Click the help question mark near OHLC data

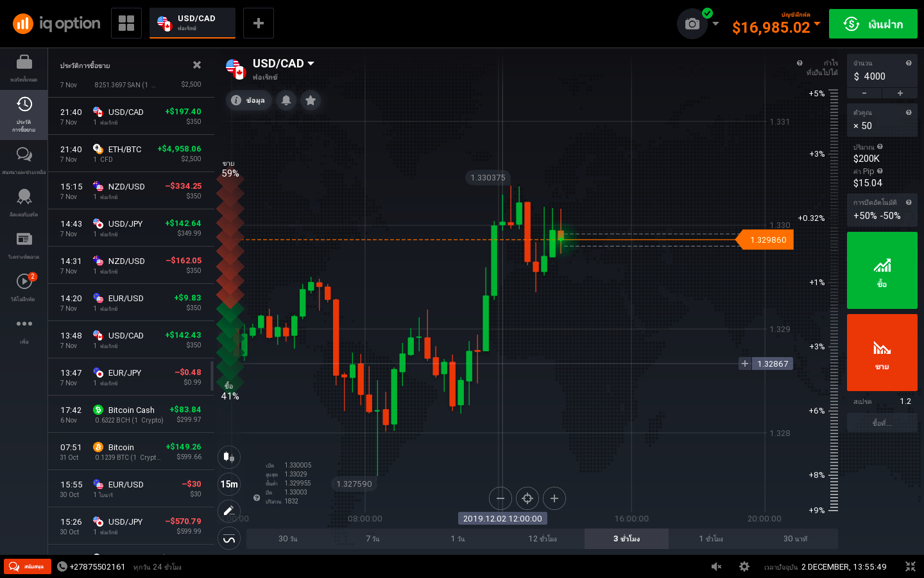click(257, 498)
